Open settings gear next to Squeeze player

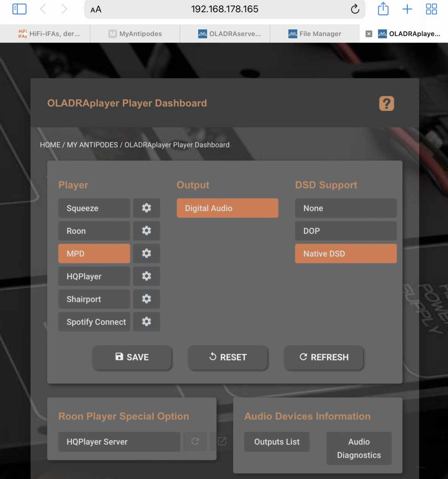146,208
